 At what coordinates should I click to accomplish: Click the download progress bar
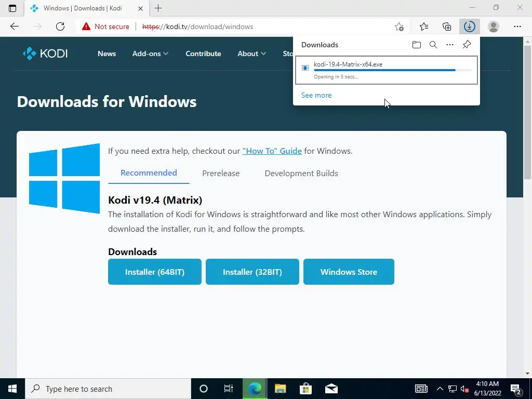393,70
